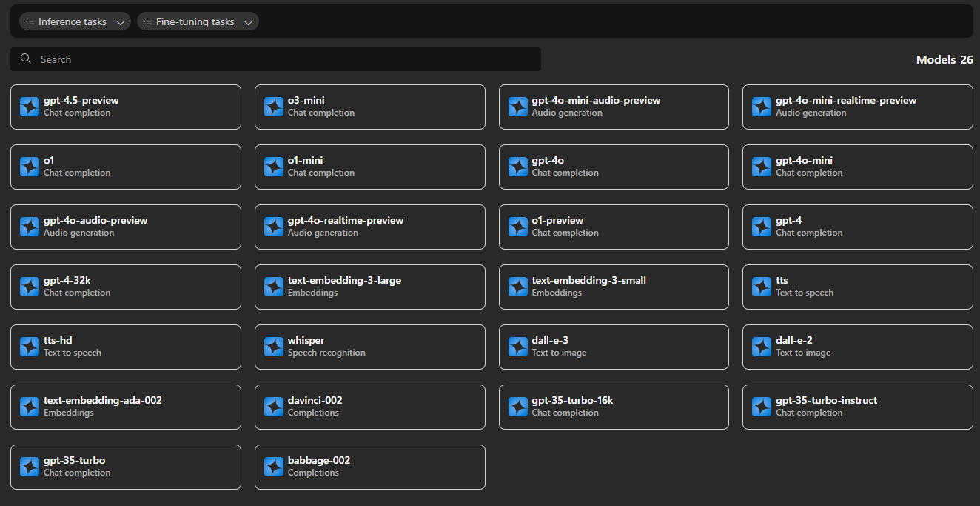Screen dimensions: 980x506
Task: Click the gpt-4o-mini-audio-preview model icon
Action: click(518, 107)
